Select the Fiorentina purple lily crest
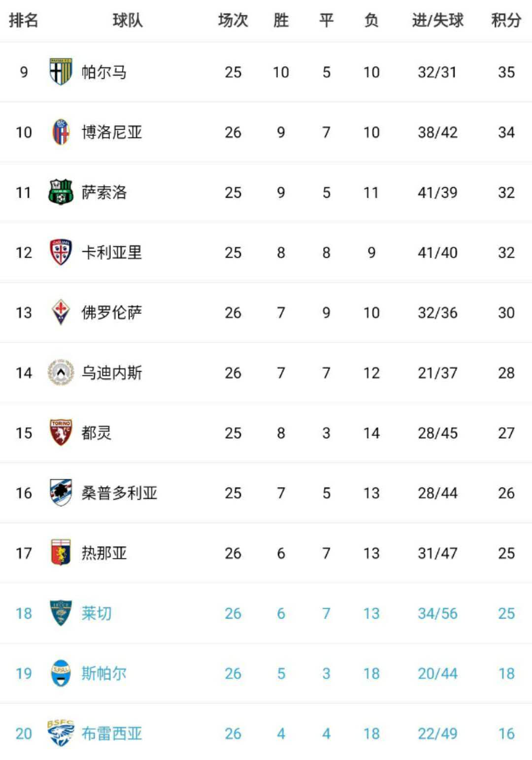This screenshot has width=532, height=760. coord(61,312)
